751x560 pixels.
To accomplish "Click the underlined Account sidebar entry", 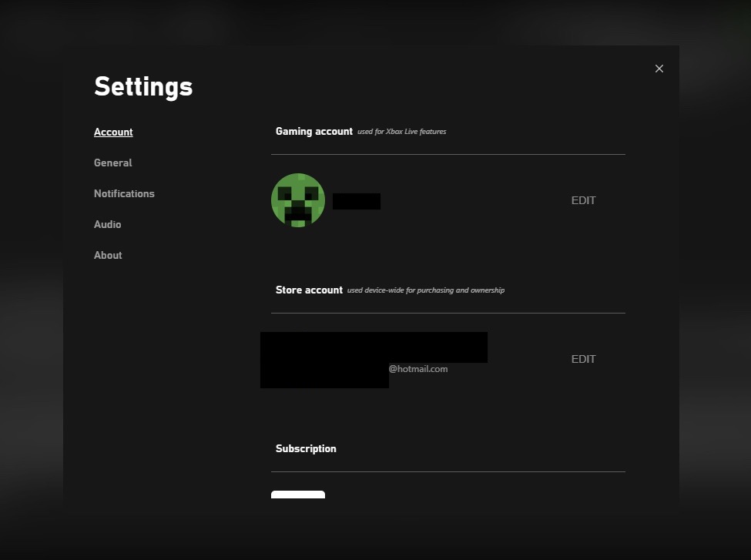I will pyautogui.click(x=113, y=132).
